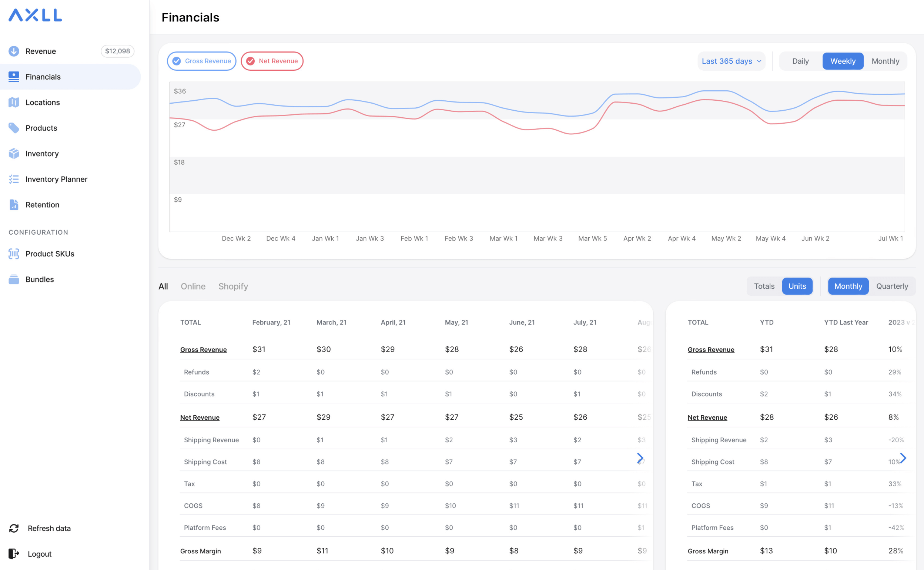Open Gross Revenue link in monthly table
This screenshot has height=570, width=924.
coord(204,349)
